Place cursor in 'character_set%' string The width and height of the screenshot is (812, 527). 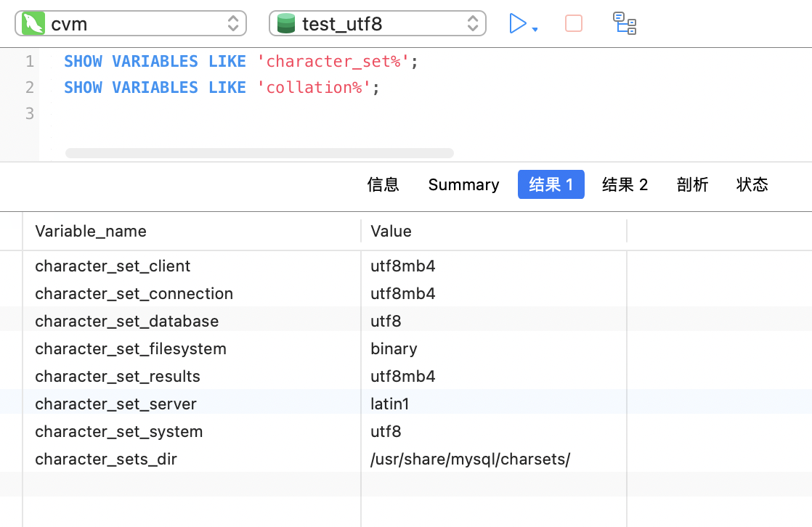click(x=333, y=61)
